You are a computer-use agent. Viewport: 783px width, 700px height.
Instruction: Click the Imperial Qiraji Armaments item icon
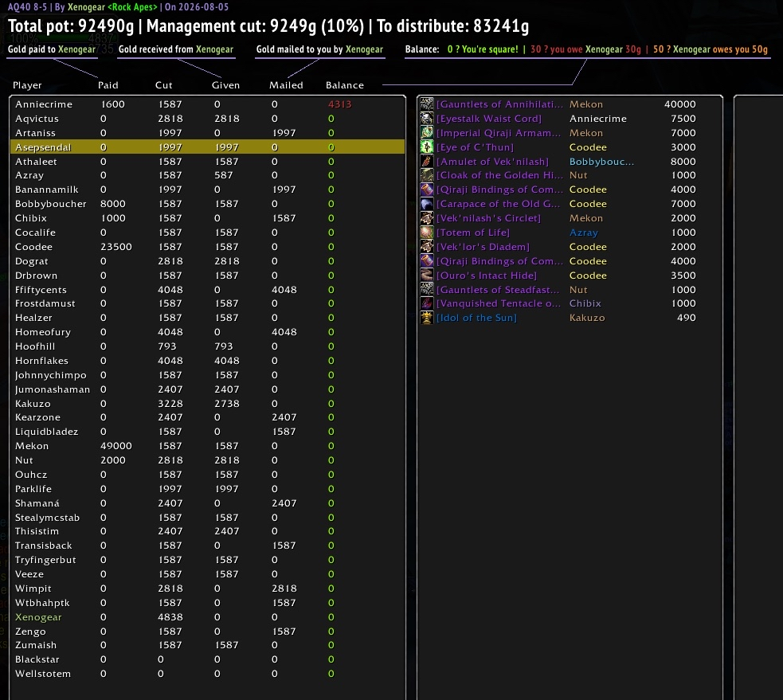click(x=426, y=132)
